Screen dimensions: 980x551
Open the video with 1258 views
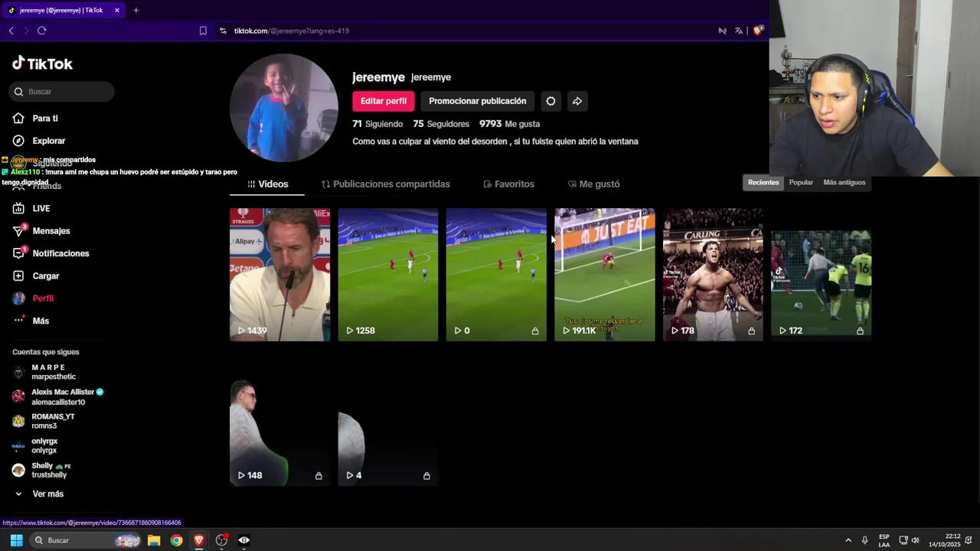pos(388,274)
